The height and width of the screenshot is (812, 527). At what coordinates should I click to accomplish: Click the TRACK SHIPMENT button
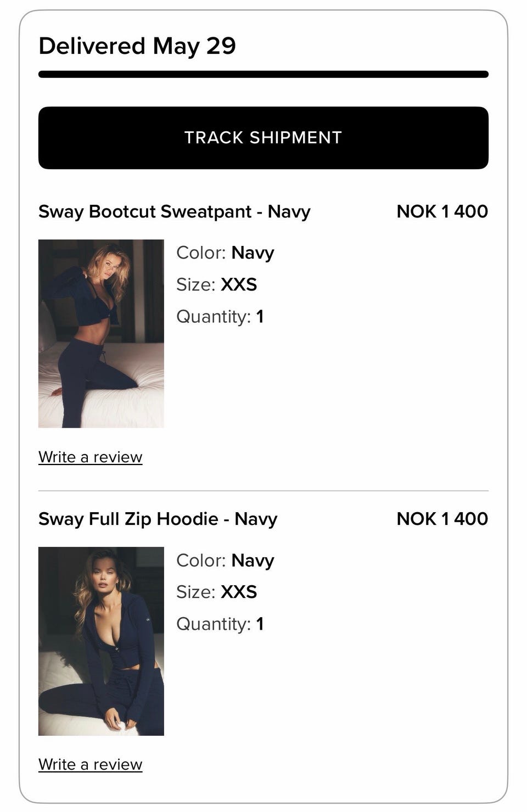coord(263,138)
